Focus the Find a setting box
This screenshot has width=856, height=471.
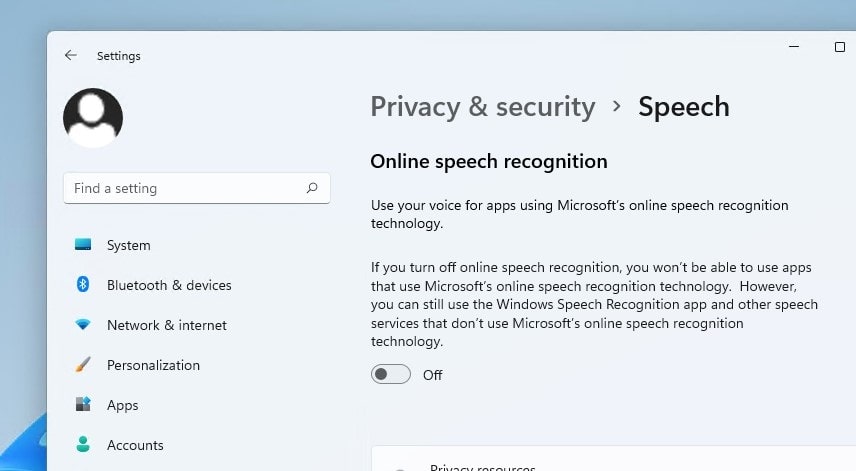point(185,188)
